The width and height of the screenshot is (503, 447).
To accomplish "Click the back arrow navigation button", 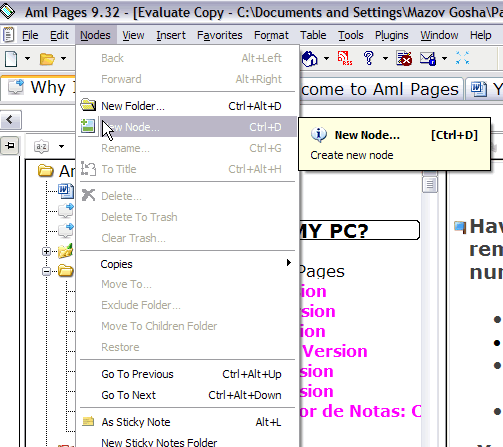I will [10, 120].
